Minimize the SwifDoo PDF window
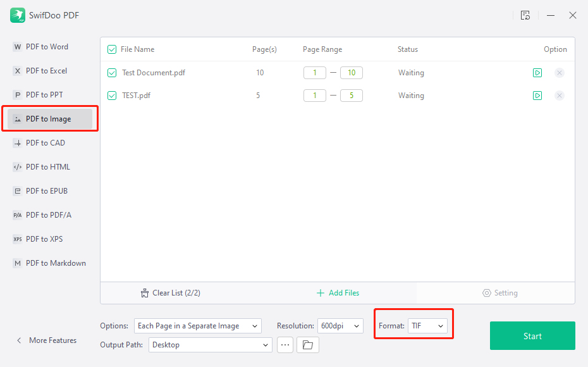Screen dimensions: 588x367 (551, 15)
